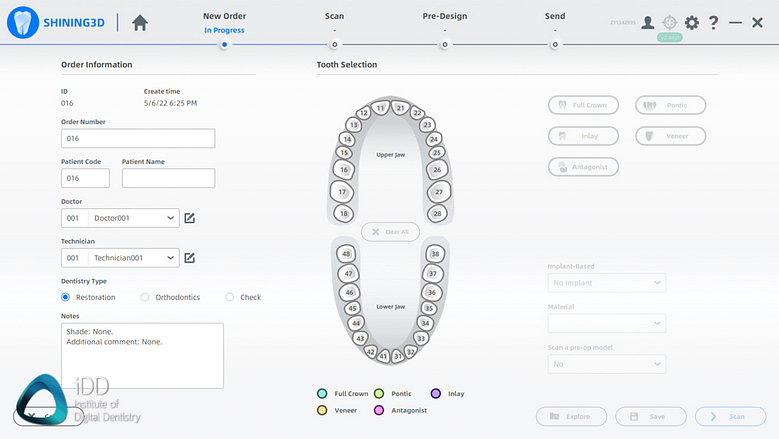The width and height of the screenshot is (779, 439).
Task: Click the Full Crown button
Action: click(583, 105)
